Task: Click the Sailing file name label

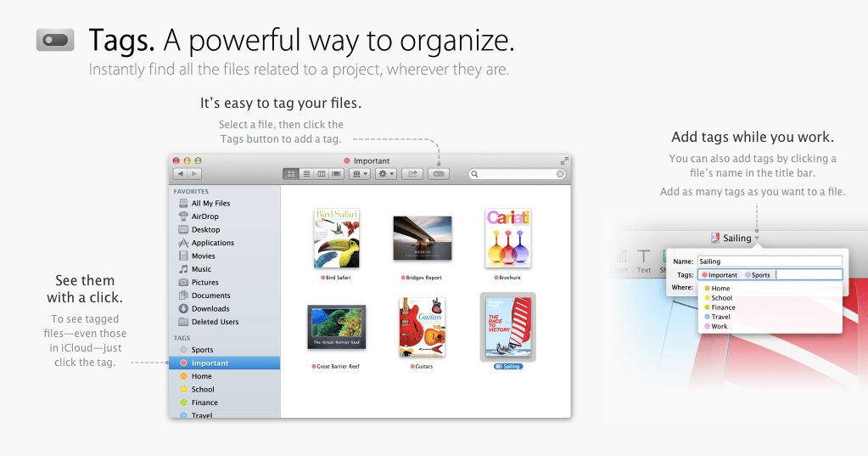Action: [x=508, y=366]
